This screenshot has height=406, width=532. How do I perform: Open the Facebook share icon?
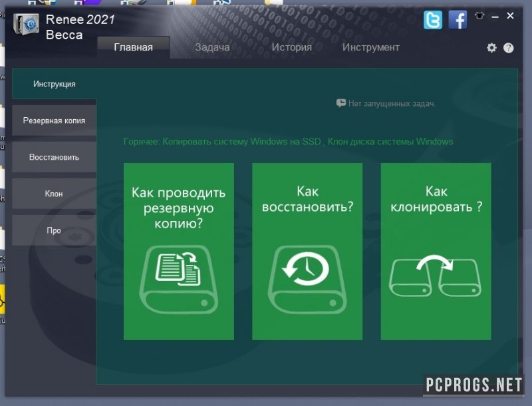tap(458, 20)
